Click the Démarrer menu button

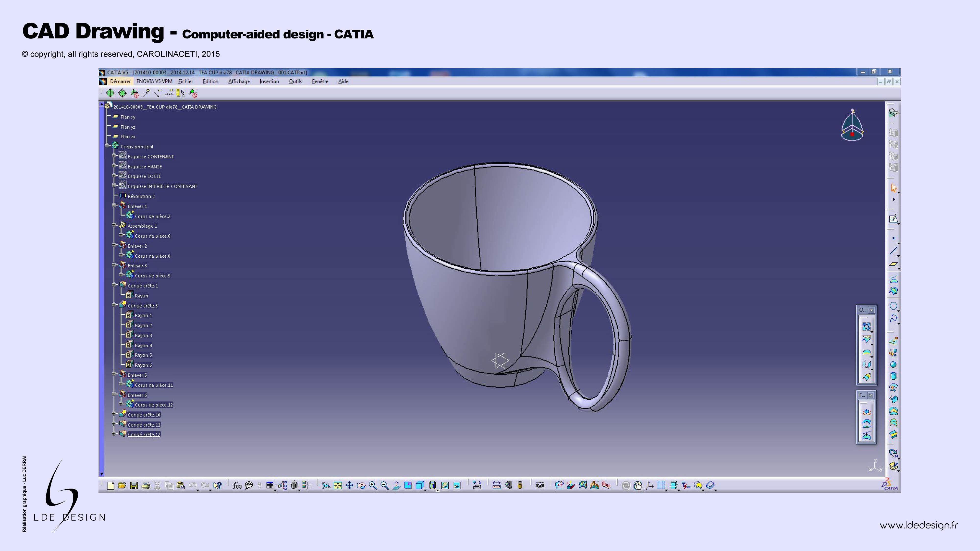coord(120,81)
